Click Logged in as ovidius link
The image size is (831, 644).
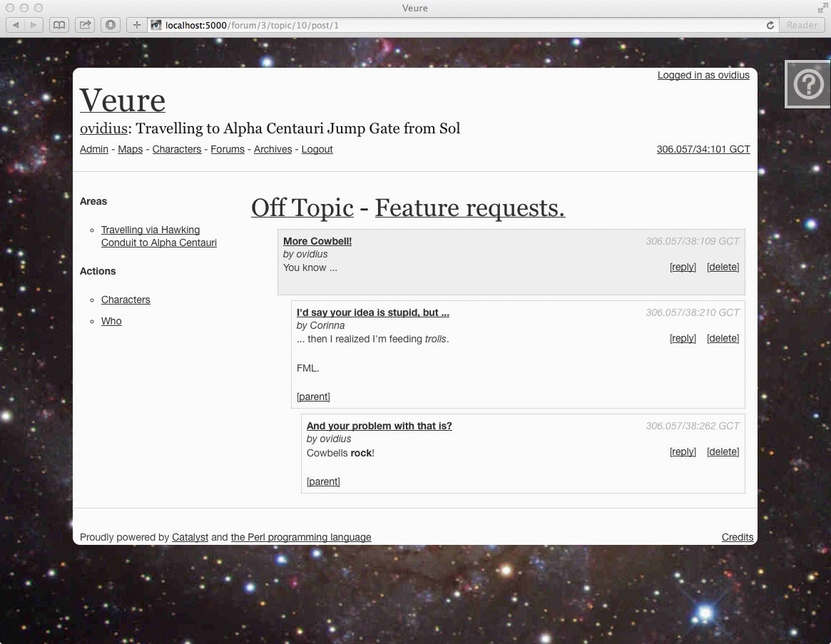(x=703, y=76)
